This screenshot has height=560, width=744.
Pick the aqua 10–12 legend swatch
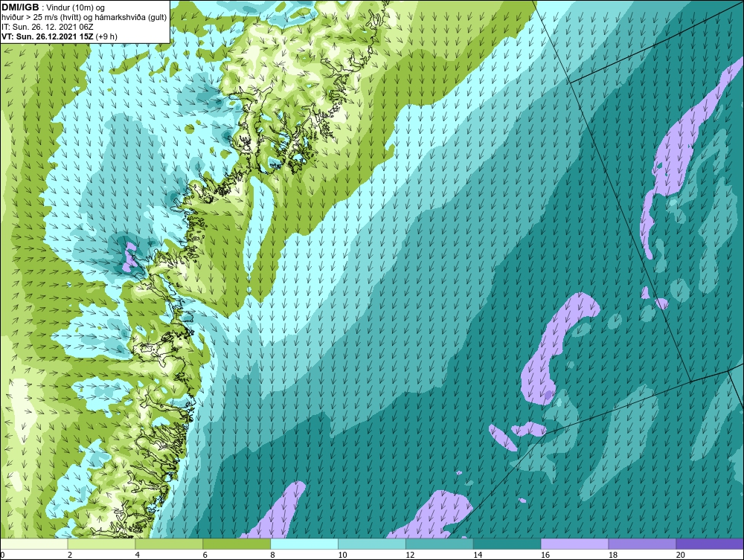(x=371, y=544)
